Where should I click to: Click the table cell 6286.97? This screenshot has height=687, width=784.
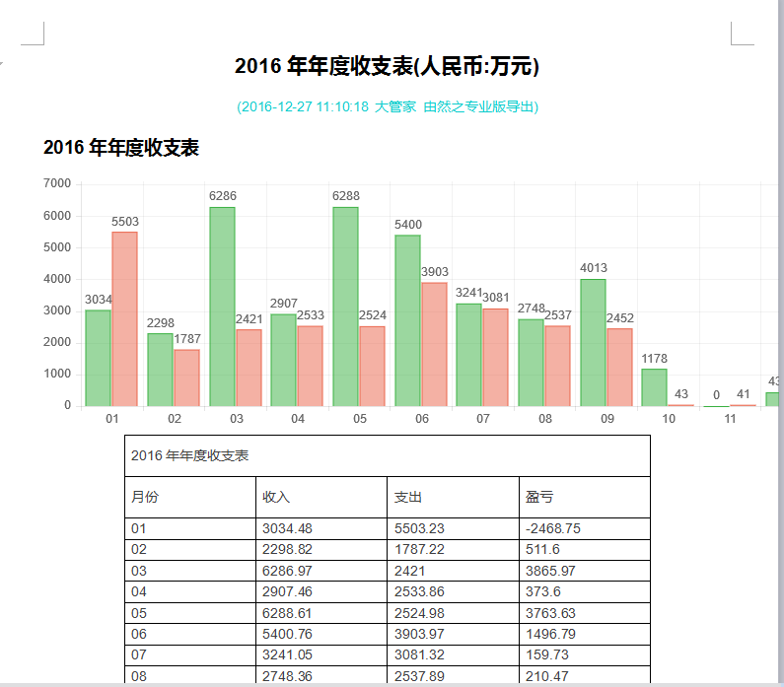321,571
